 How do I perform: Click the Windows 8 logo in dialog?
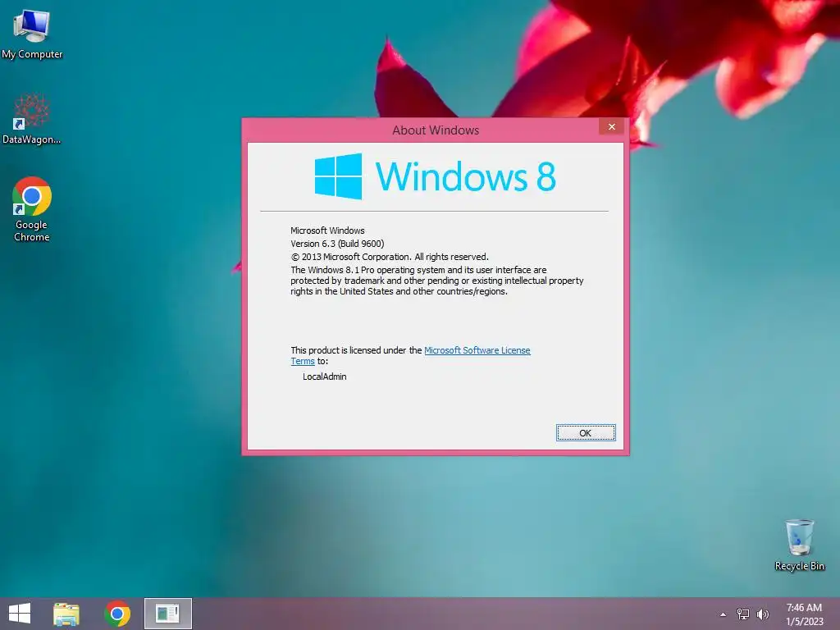435,176
